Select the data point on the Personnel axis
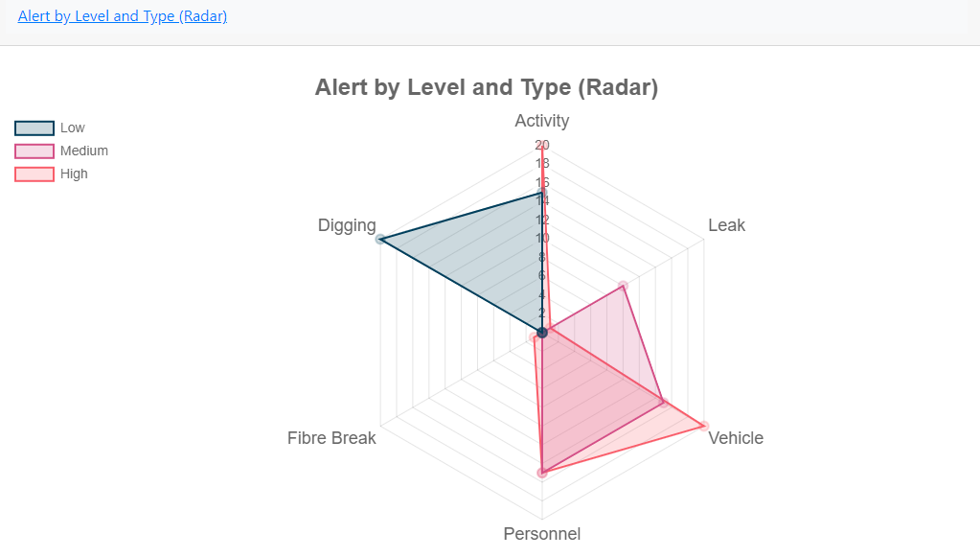980x557 pixels. pos(542,473)
